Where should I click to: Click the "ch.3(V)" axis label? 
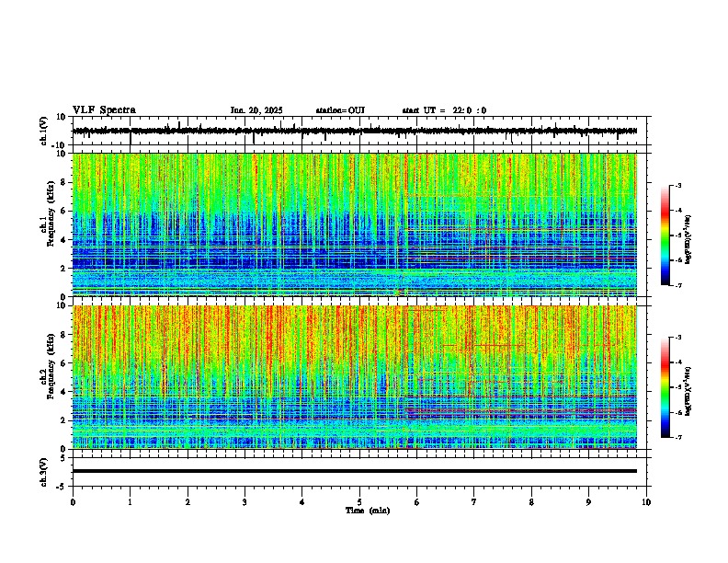click(x=44, y=472)
